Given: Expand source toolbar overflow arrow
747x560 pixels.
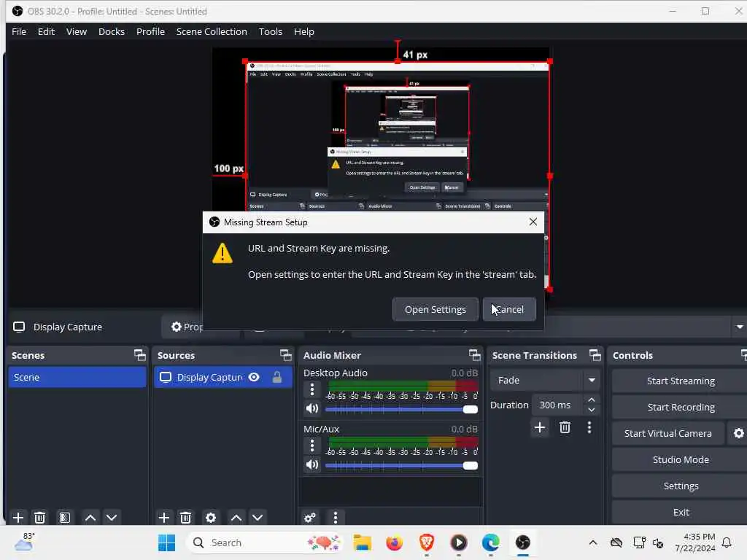Looking at the screenshot, I should click(x=740, y=327).
